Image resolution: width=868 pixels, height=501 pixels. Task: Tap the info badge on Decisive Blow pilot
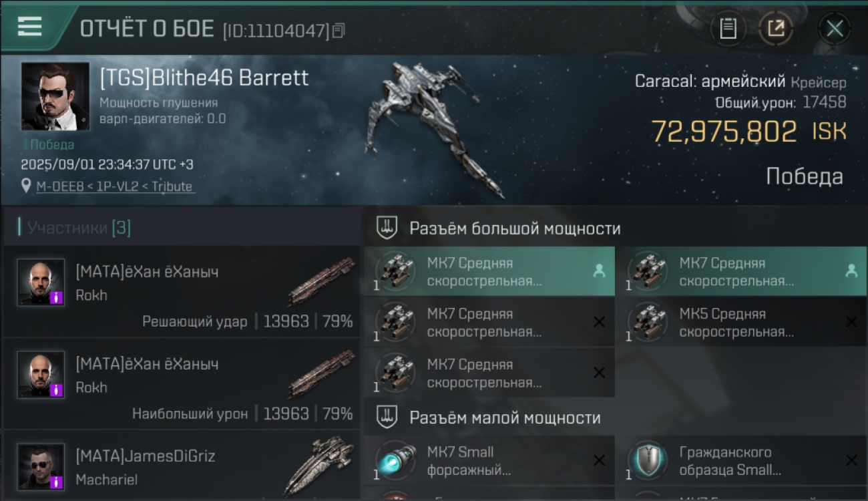click(57, 297)
